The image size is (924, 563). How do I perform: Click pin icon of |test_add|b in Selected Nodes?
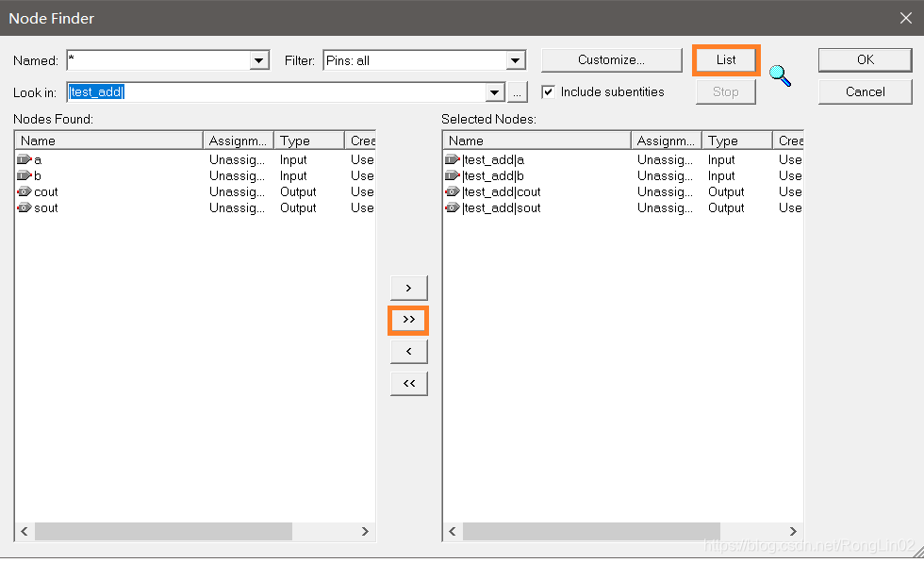452,175
